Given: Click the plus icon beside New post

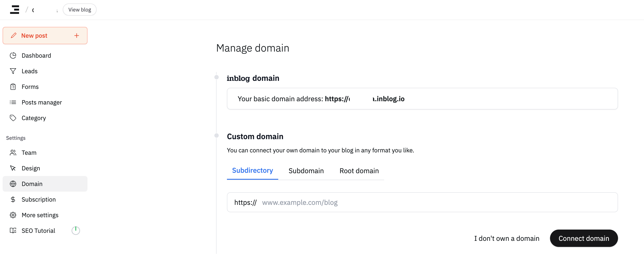Looking at the screenshot, I should pyautogui.click(x=76, y=36).
